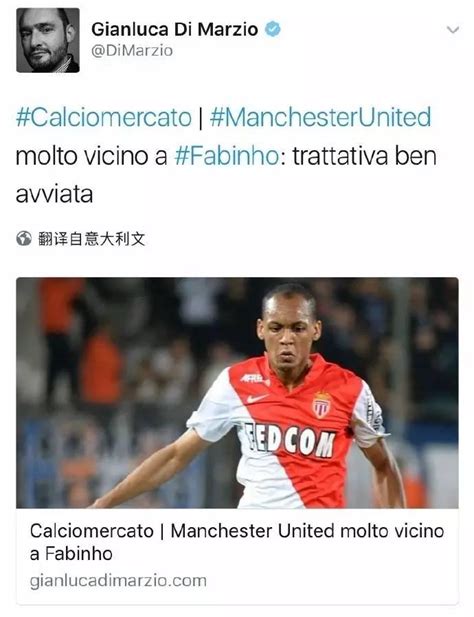
Task: Click the word 'avviata' in the tweet
Action: 54,194
